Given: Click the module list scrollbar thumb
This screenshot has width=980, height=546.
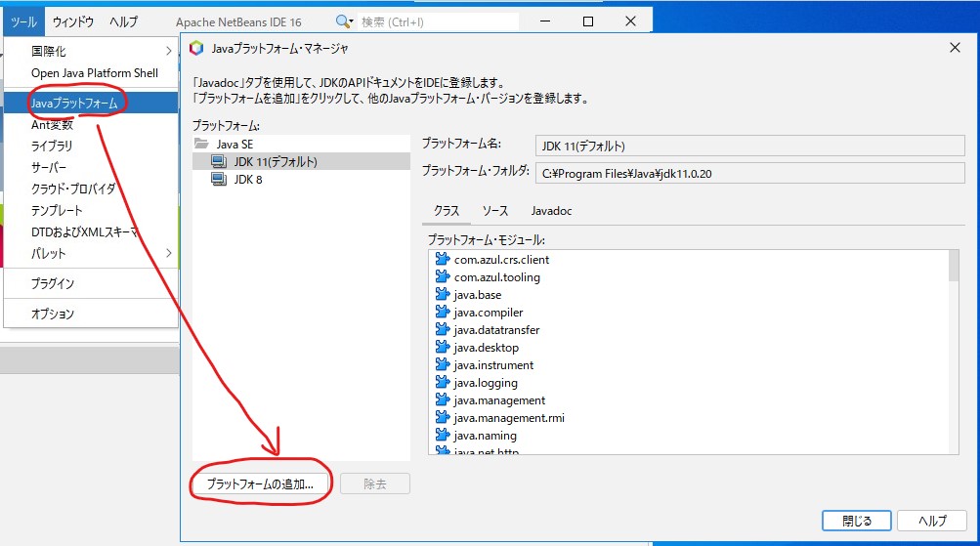Looking at the screenshot, I should pyautogui.click(x=953, y=266).
